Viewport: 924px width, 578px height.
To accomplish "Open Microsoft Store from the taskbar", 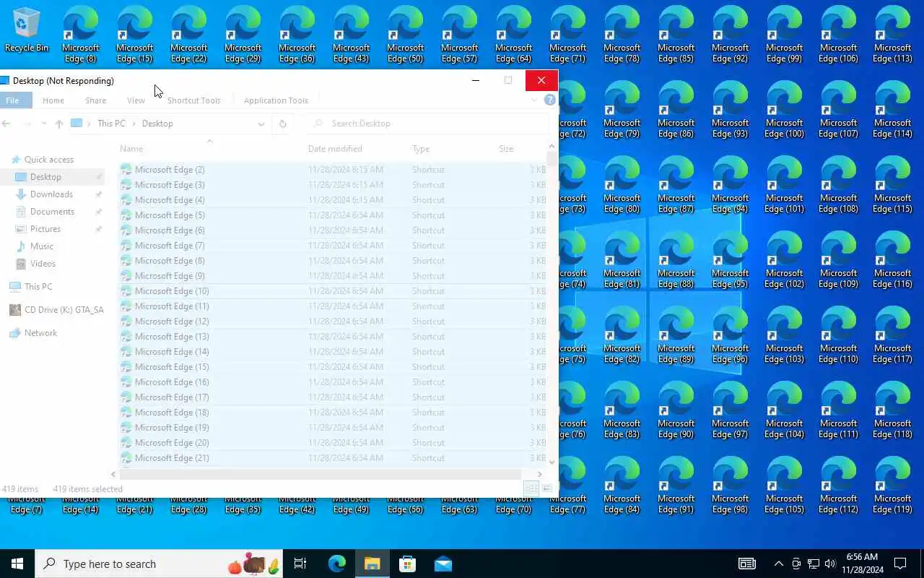I will [407, 564].
